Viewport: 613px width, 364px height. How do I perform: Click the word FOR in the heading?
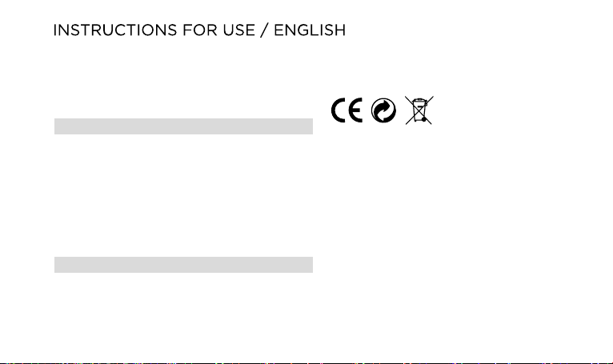(x=200, y=30)
